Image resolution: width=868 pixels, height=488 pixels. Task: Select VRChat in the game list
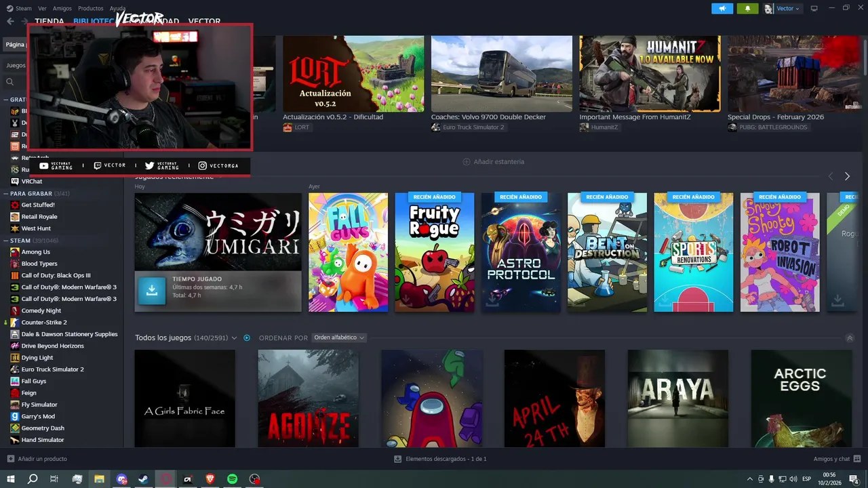point(31,182)
